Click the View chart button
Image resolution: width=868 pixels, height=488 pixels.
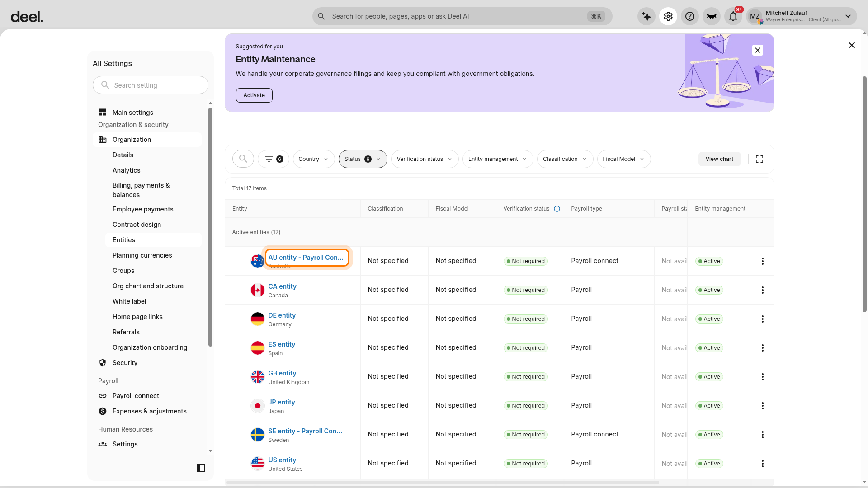coord(720,159)
